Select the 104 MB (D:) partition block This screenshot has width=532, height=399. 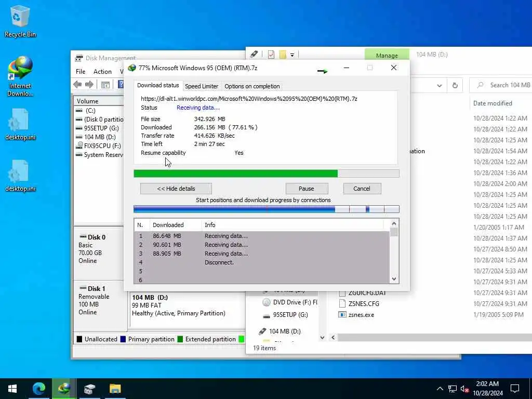187,311
